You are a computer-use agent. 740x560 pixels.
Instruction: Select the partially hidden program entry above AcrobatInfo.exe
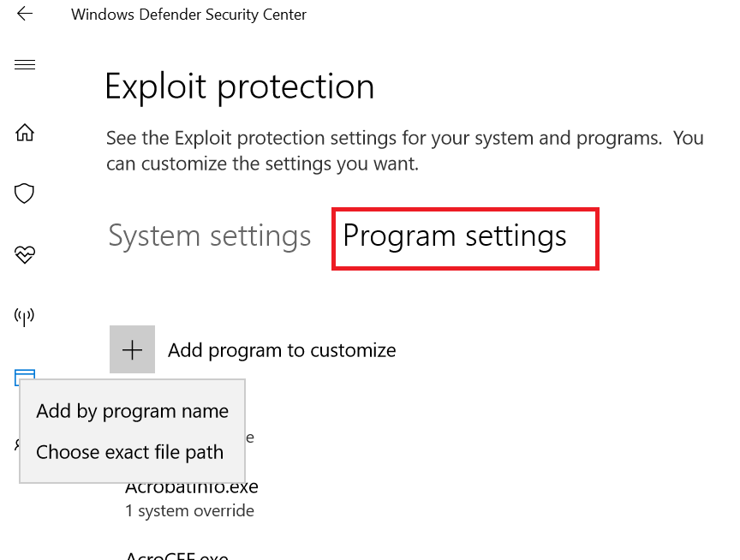tap(251, 437)
